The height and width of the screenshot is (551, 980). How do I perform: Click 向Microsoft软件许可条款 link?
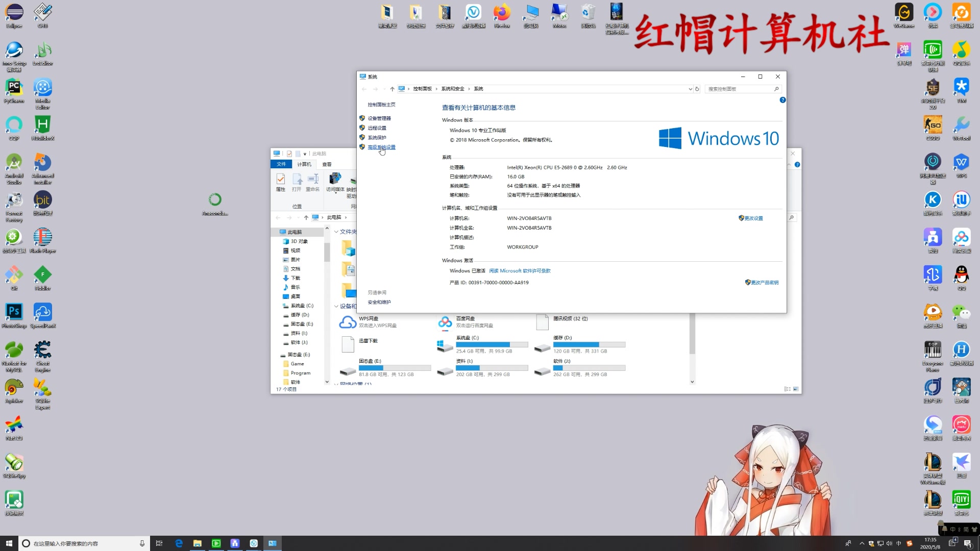520,270
